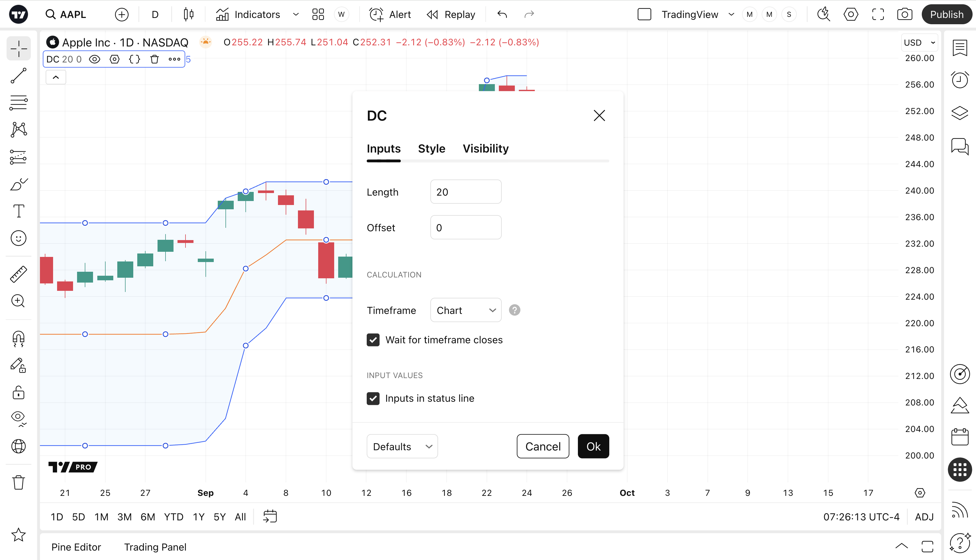
Task: Select the Trend Line drawing tool
Action: point(19,76)
